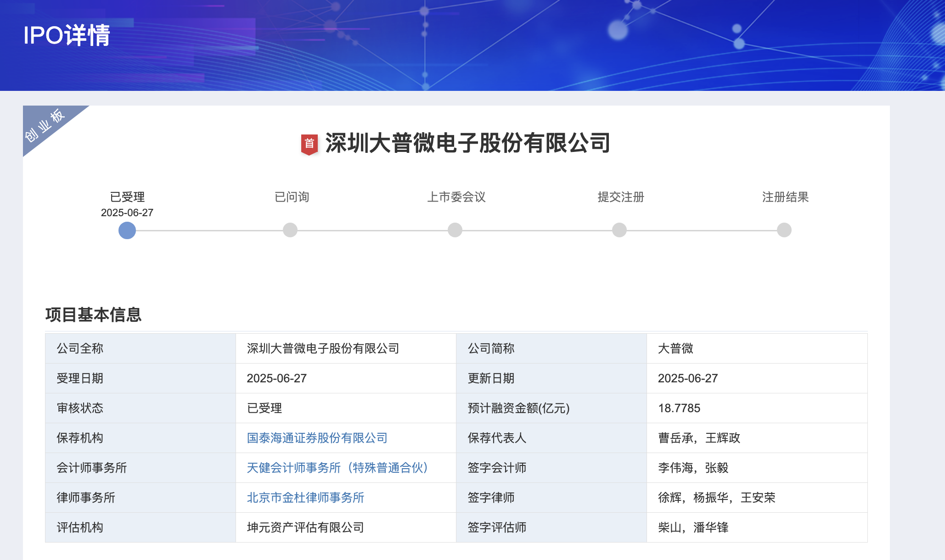945x560 pixels.
Task: Click the red 首 badge icon
Action: point(309,144)
